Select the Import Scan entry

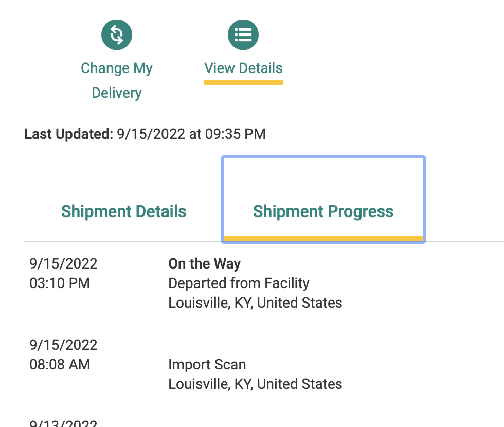point(207,365)
